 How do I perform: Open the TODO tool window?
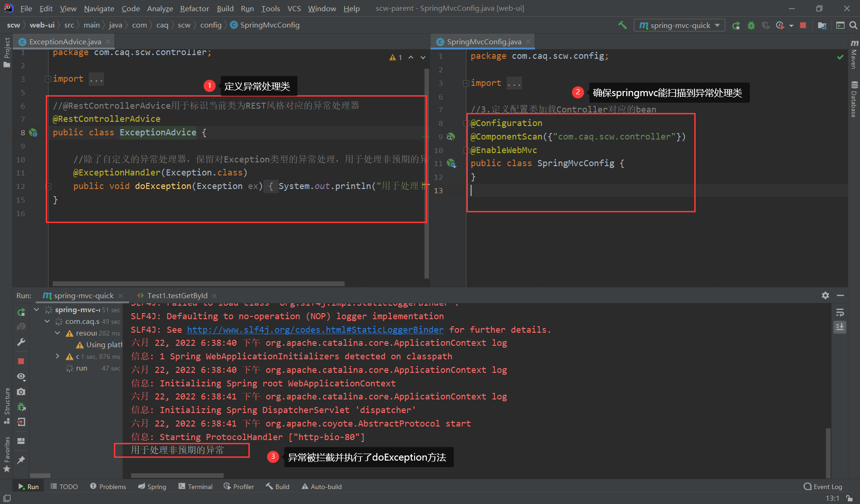tap(64, 486)
